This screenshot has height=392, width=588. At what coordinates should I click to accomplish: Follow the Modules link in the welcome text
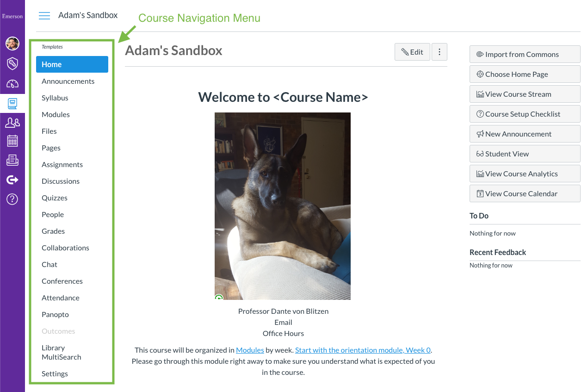250,350
